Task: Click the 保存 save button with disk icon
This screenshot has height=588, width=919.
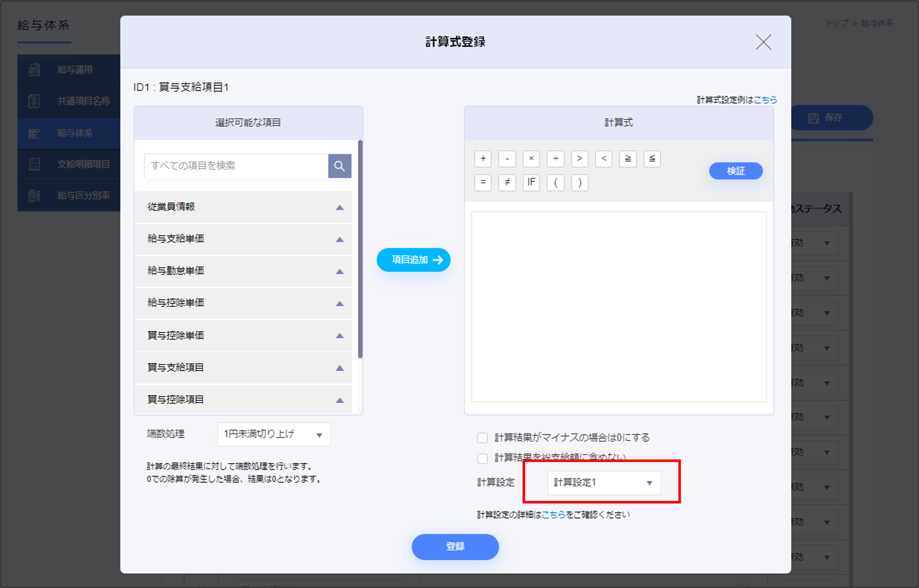Action: tap(832, 118)
